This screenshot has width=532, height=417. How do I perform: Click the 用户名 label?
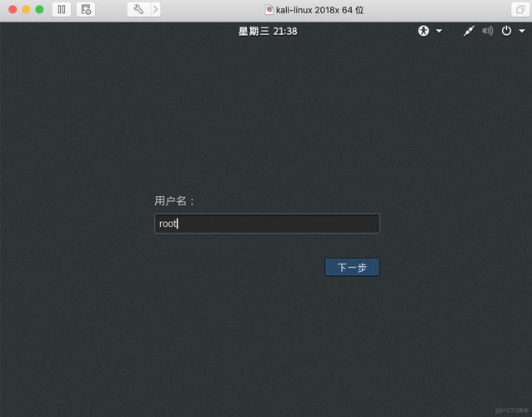pos(174,201)
